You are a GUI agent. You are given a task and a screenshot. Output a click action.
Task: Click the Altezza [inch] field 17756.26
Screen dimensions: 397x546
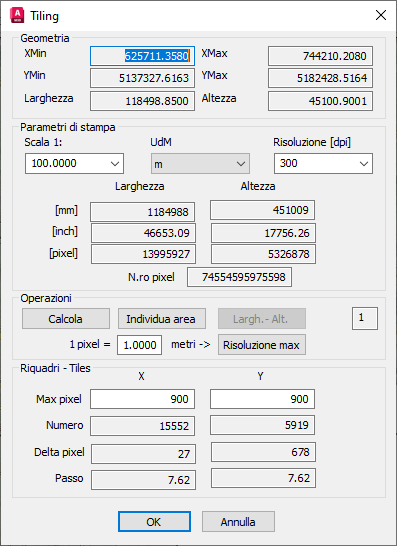[x=264, y=233]
